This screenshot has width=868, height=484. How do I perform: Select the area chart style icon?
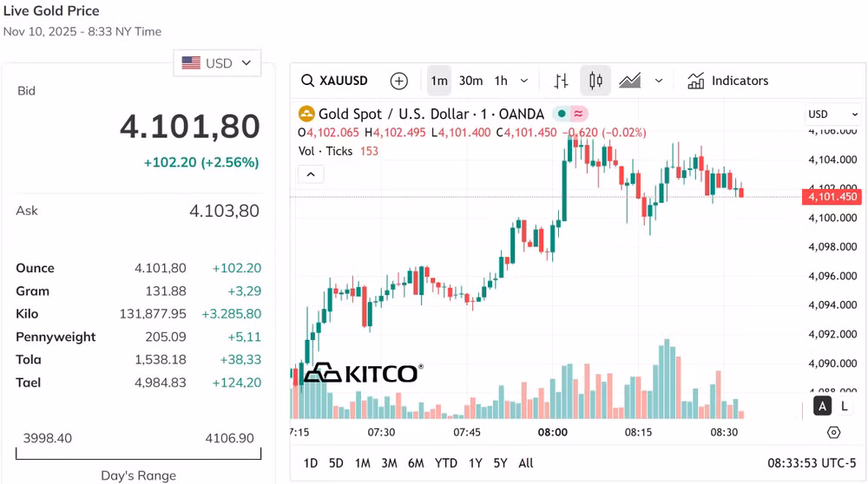pos(630,81)
